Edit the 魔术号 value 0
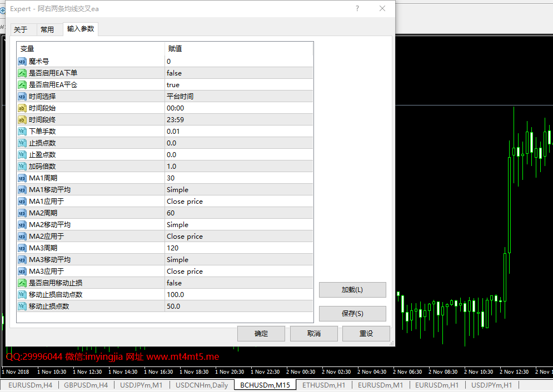Viewport: 553px width, 392px height. pyautogui.click(x=239, y=62)
